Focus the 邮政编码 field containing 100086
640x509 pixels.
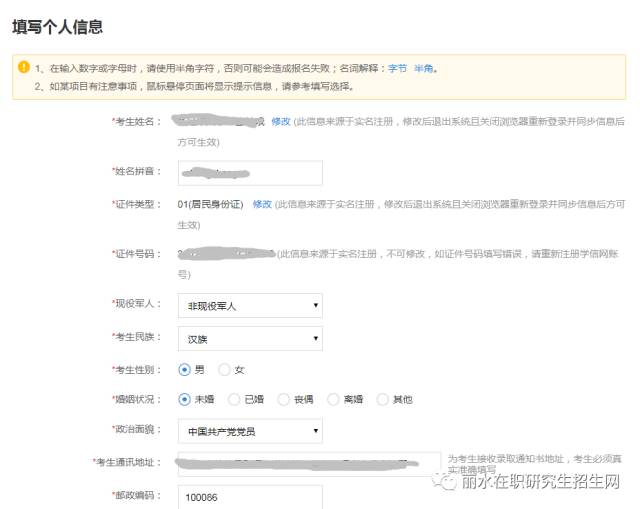[250, 496]
